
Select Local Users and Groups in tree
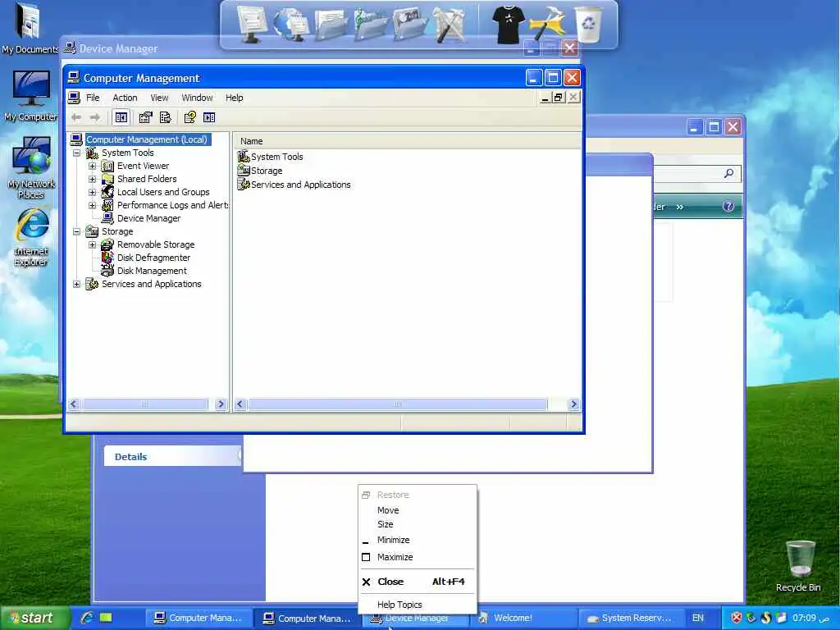(x=163, y=192)
